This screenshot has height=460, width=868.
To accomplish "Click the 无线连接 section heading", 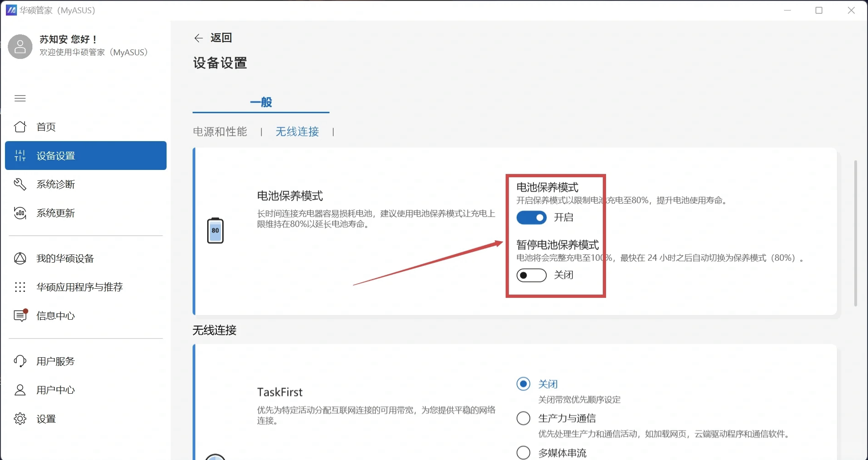I will pos(214,330).
